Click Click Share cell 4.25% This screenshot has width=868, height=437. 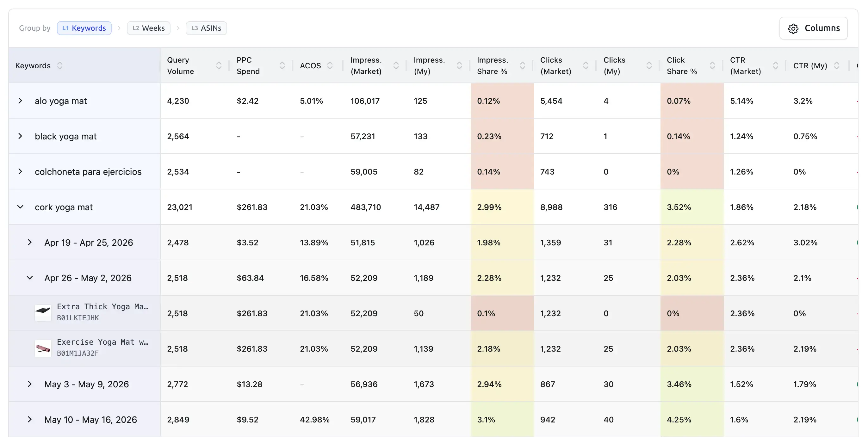coord(692,420)
